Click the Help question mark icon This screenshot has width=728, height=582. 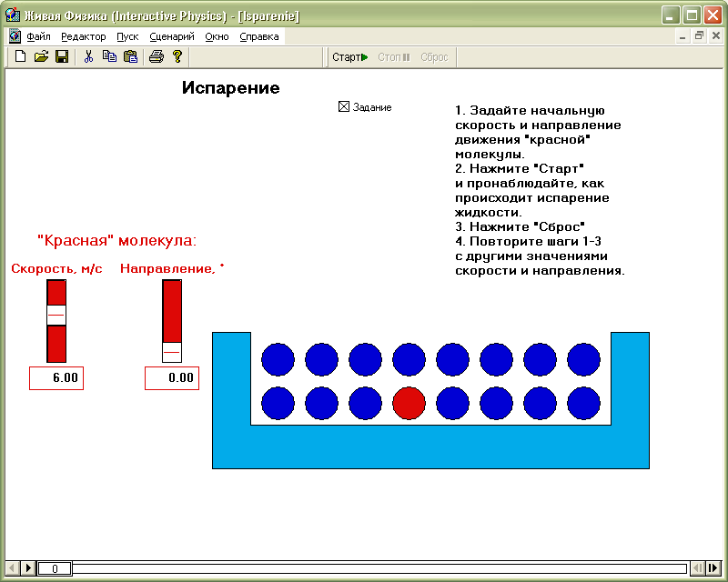coord(177,56)
